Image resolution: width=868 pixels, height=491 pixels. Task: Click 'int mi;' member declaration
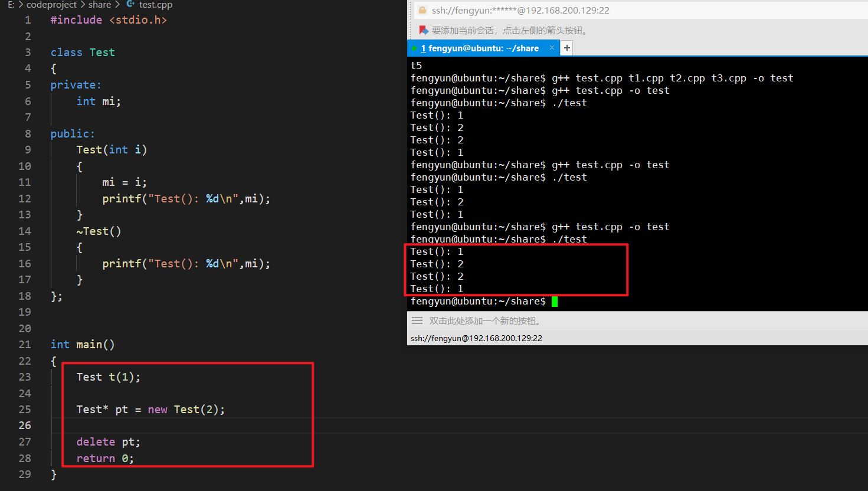(x=99, y=101)
